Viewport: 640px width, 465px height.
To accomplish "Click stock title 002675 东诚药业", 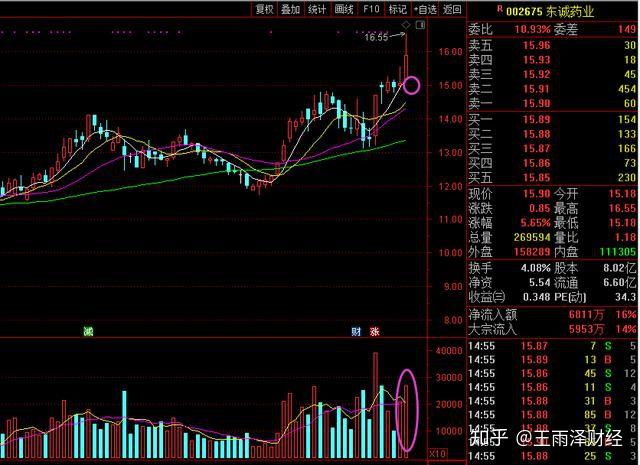I will (x=550, y=11).
